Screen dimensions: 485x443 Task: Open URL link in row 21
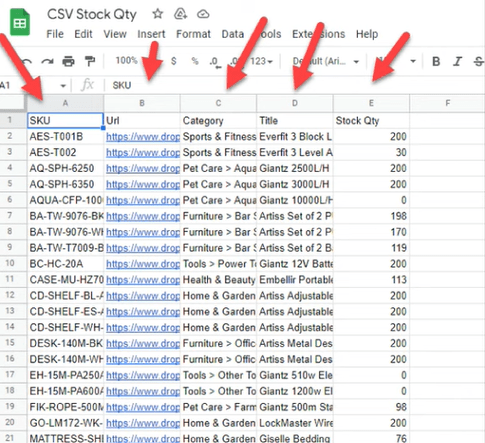tap(143, 438)
